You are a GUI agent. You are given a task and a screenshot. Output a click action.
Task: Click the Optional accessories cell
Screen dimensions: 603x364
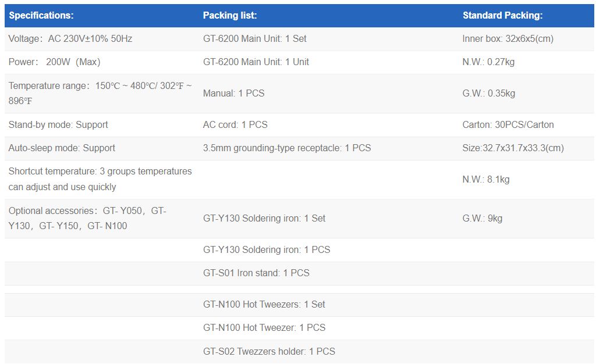(87, 218)
